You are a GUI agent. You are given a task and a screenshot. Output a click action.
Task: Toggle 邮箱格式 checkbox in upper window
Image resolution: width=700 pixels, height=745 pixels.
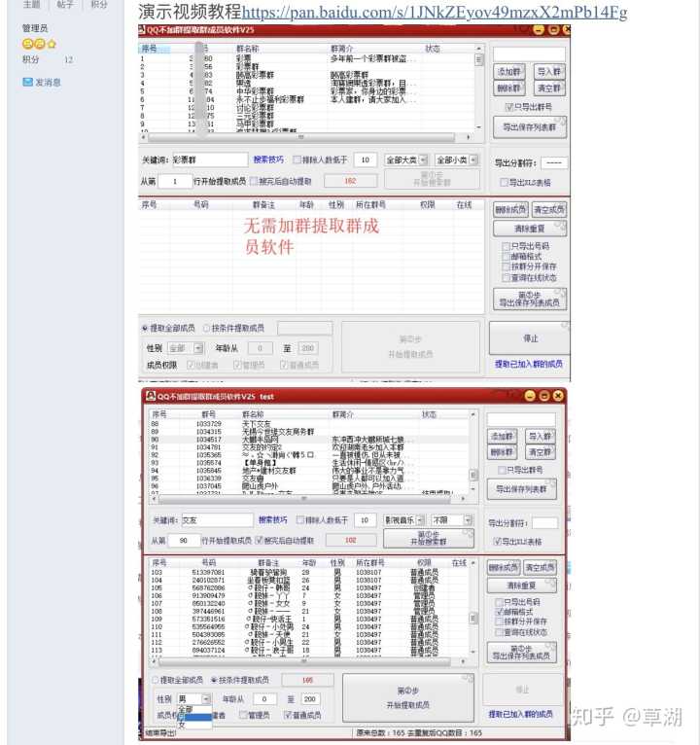coord(507,257)
